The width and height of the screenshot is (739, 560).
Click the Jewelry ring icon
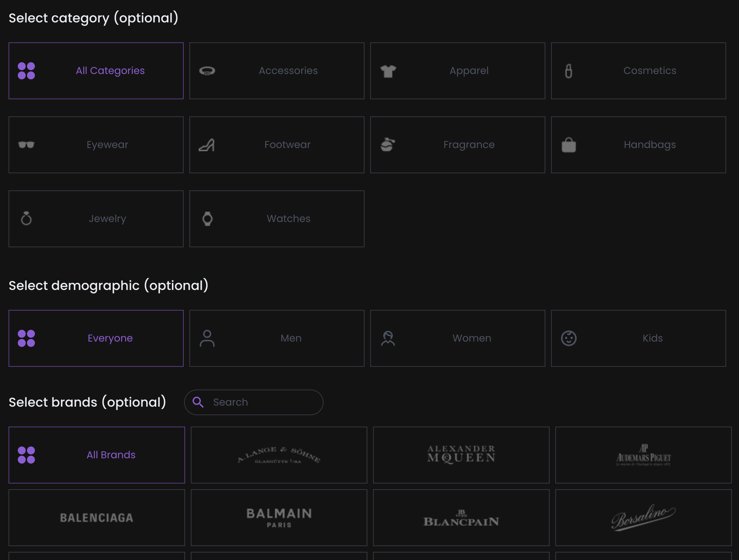click(26, 218)
